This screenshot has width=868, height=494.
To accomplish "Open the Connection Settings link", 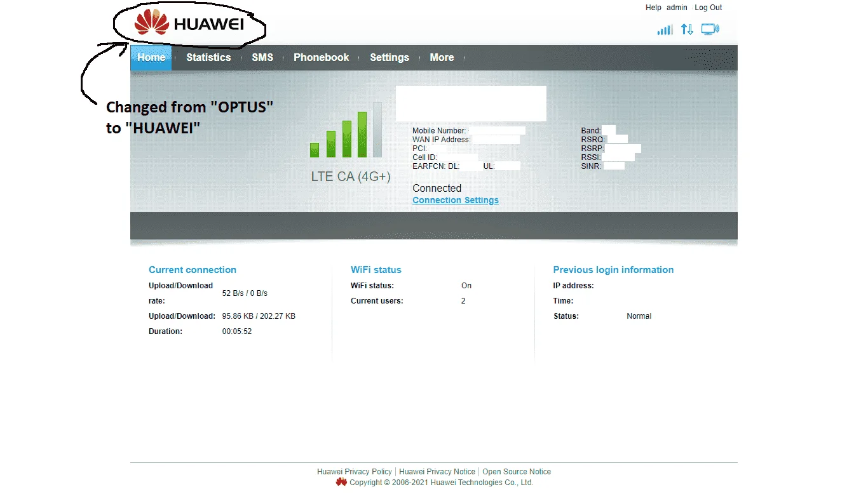I will point(456,200).
